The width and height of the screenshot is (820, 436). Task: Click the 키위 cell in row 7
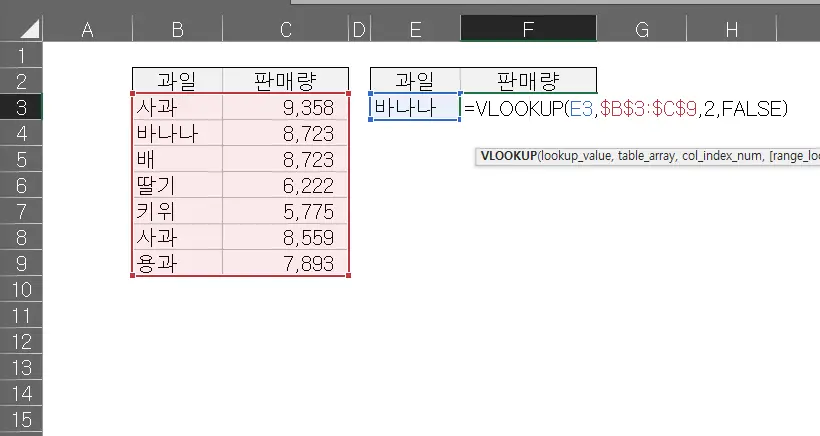point(177,211)
